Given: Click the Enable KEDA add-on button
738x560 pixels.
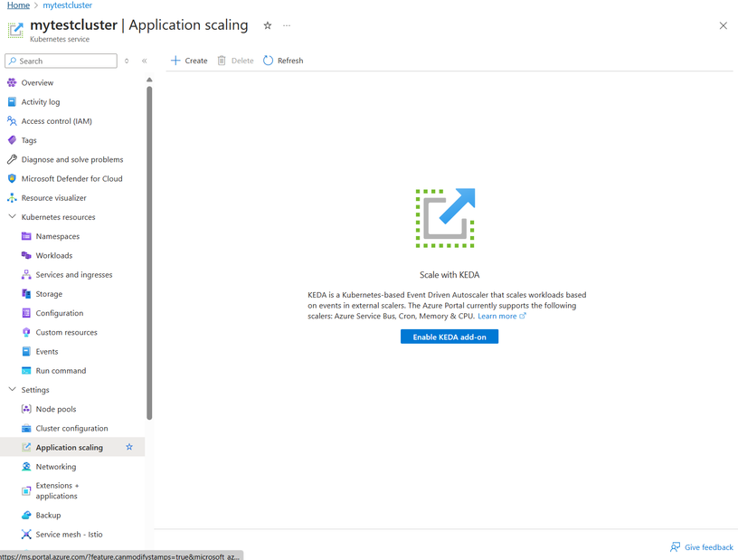Looking at the screenshot, I should (449, 337).
